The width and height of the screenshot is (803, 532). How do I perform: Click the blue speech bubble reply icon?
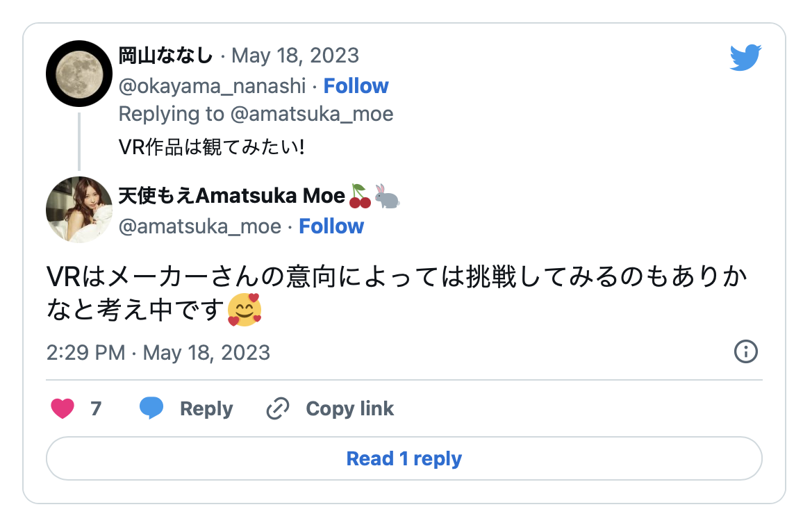(151, 408)
